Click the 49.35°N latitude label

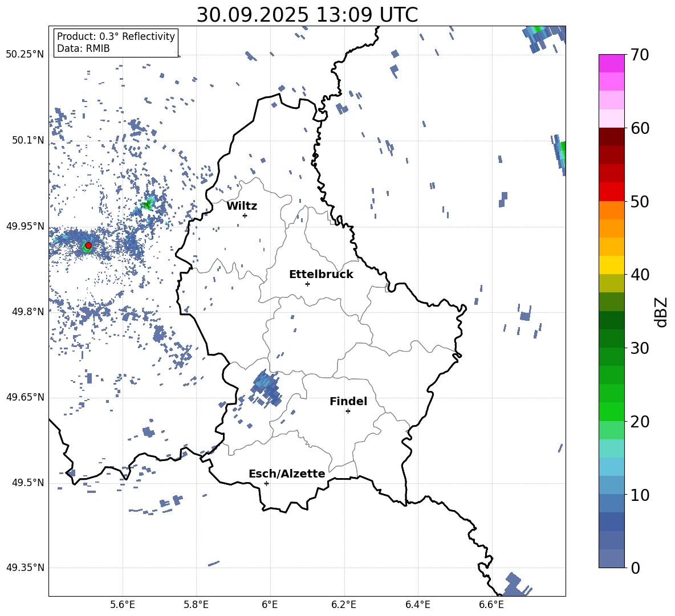point(25,568)
